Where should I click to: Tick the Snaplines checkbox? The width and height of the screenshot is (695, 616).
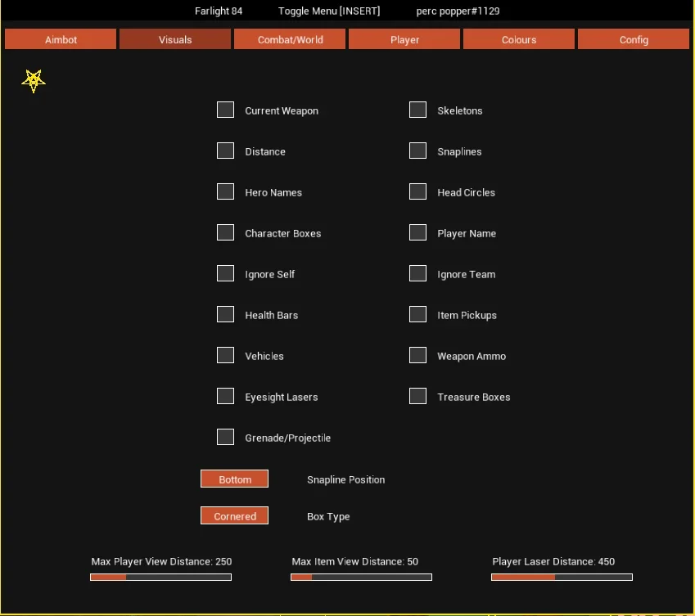418,151
